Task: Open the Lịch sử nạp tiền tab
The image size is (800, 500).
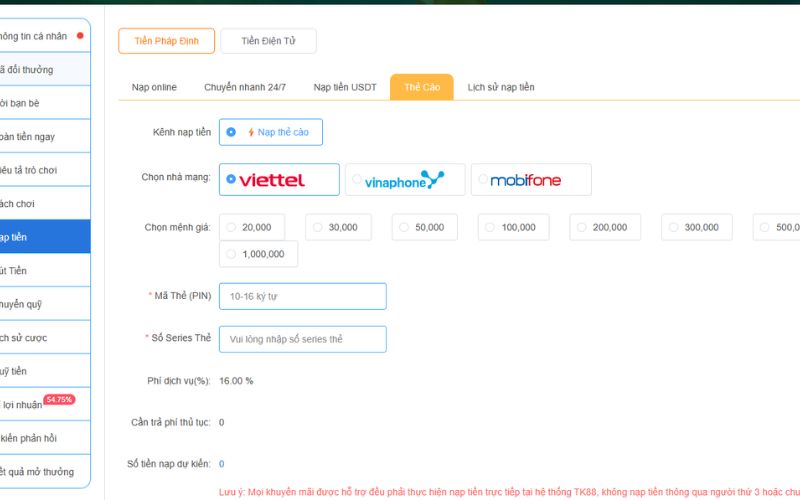Action: tap(500, 87)
